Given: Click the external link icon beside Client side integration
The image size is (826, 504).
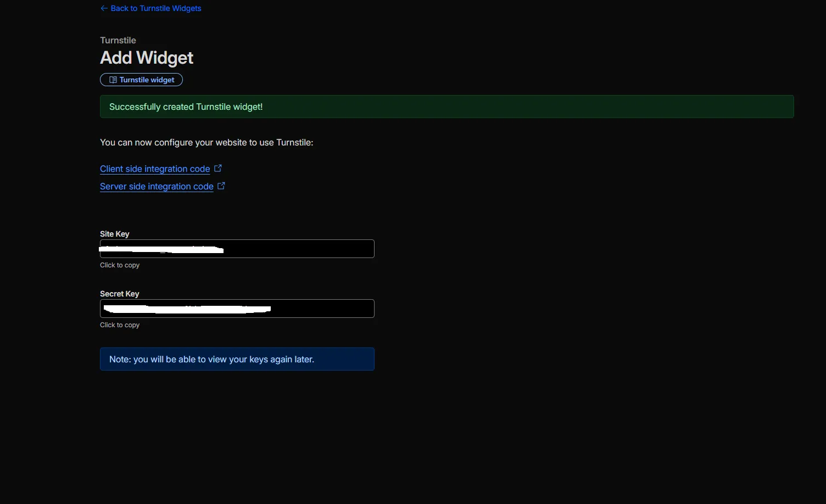Looking at the screenshot, I should point(218,168).
